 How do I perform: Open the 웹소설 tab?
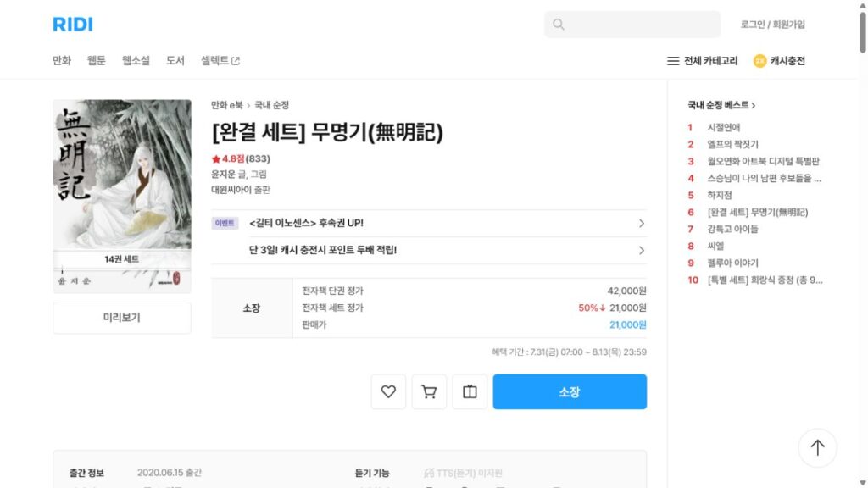(136, 60)
